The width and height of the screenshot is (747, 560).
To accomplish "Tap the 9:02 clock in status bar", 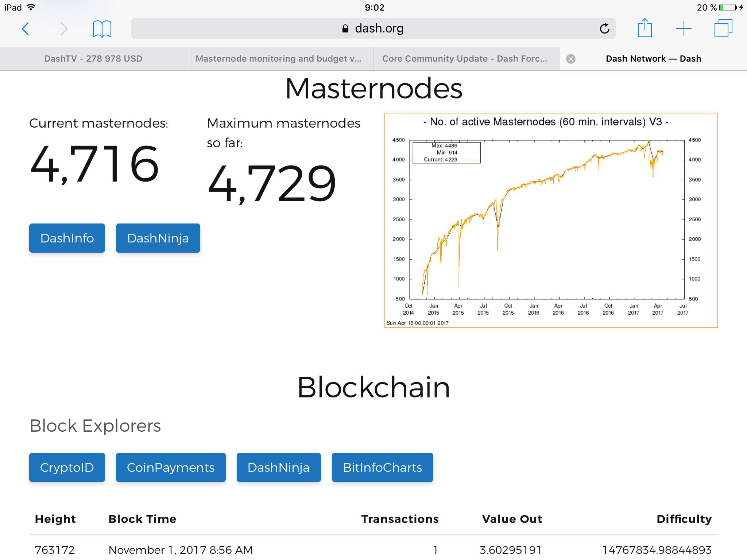I will 375,7.
